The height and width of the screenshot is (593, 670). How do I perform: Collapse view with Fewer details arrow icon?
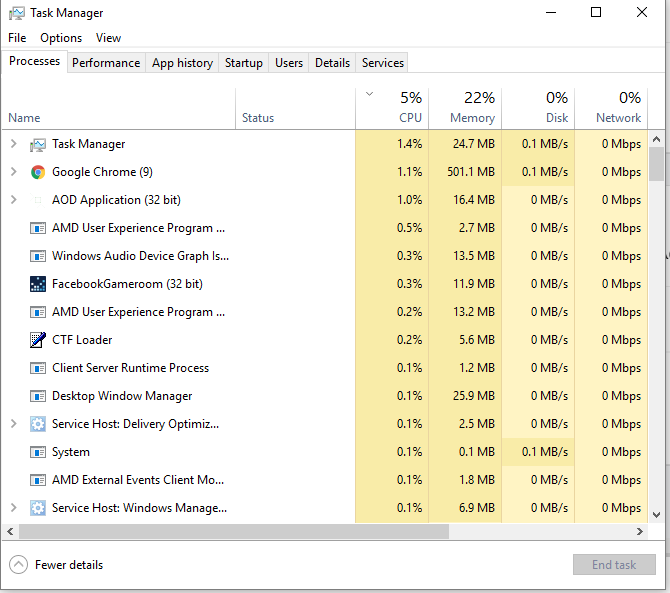[18, 565]
